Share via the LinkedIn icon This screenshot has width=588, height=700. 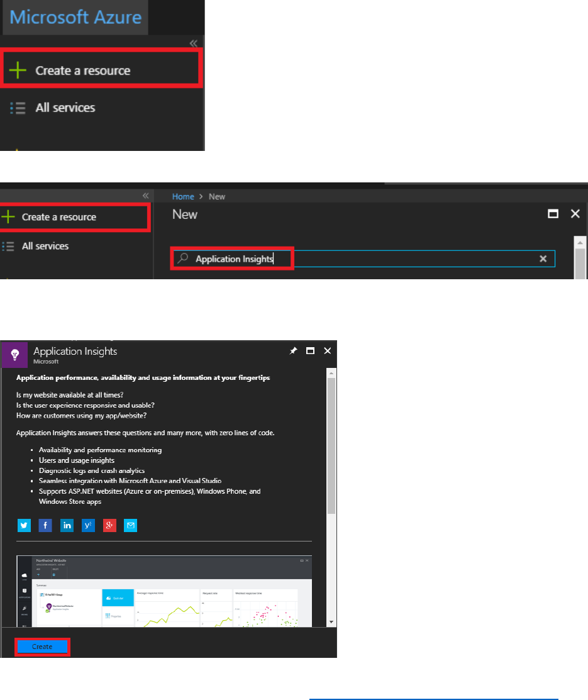point(67,525)
